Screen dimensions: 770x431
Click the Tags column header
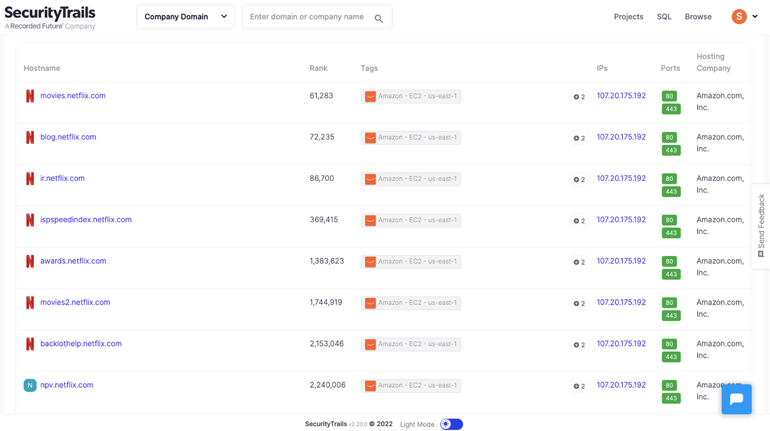[x=369, y=68]
